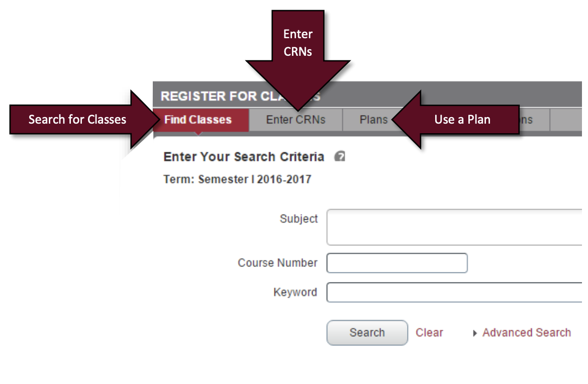Image resolution: width=588 pixels, height=384 pixels.
Task: Select the Plans tab
Action: point(374,120)
